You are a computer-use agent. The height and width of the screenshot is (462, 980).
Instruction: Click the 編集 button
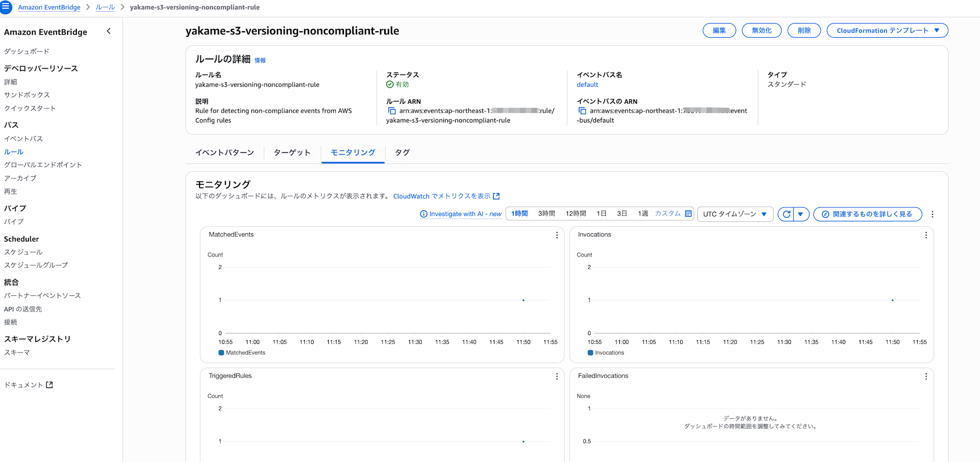click(719, 30)
